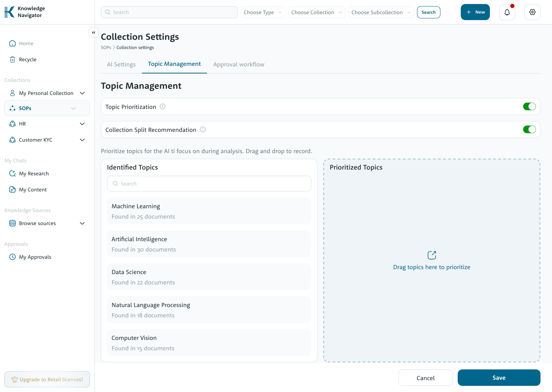Switch to the AI Settings tab

[x=121, y=64]
